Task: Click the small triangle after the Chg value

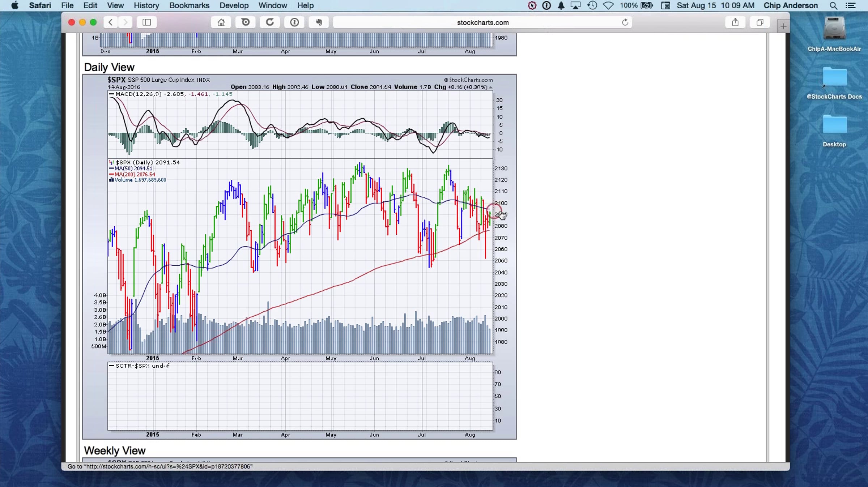Action: 491,87
